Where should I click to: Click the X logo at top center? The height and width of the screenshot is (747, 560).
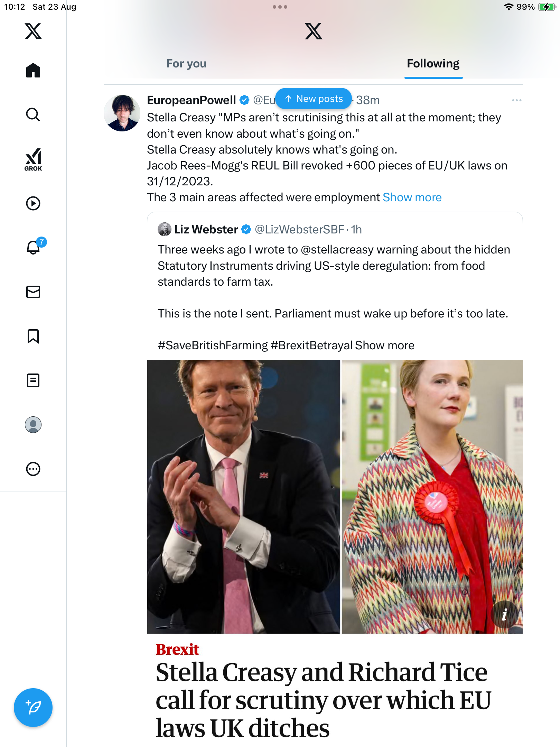[x=314, y=31]
